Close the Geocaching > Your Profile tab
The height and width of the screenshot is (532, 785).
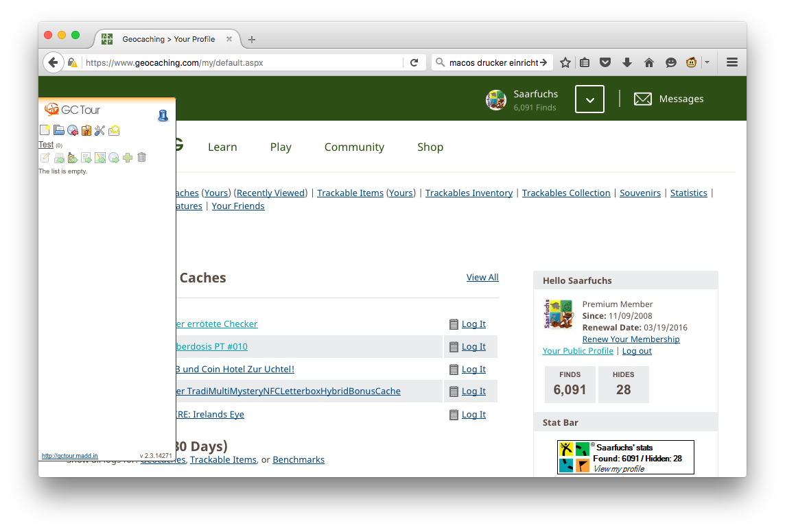pos(229,39)
